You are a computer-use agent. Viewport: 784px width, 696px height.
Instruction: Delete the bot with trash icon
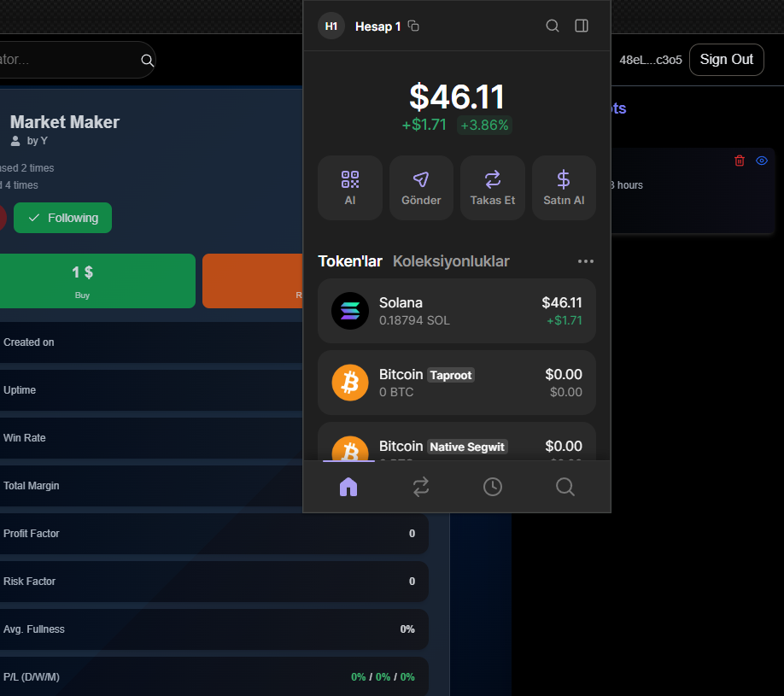(x=740, y=161)
